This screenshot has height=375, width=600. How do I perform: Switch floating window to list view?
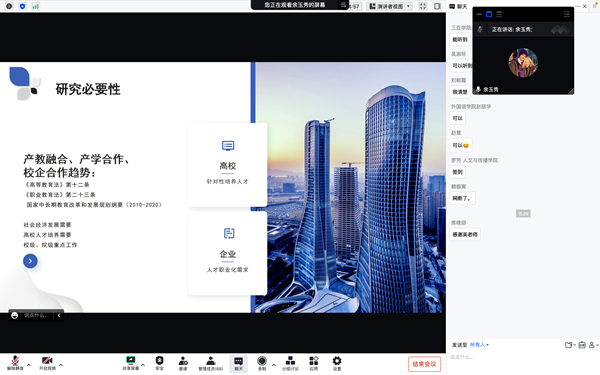point(499,14)
